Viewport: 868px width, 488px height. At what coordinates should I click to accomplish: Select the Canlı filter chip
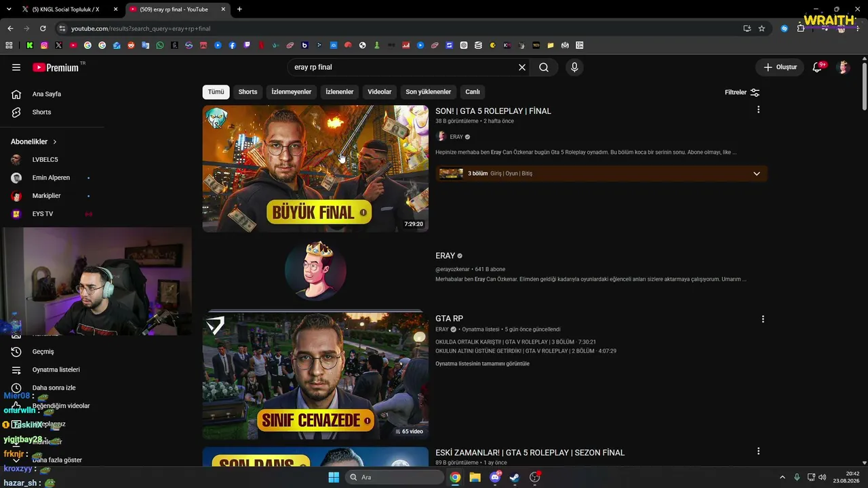click(473, 92)
